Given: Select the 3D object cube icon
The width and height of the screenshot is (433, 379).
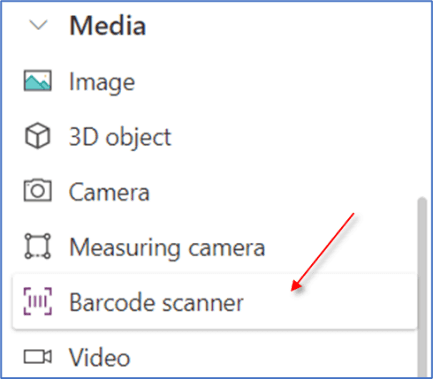Looking at the screenshot, I should [38, 136].
